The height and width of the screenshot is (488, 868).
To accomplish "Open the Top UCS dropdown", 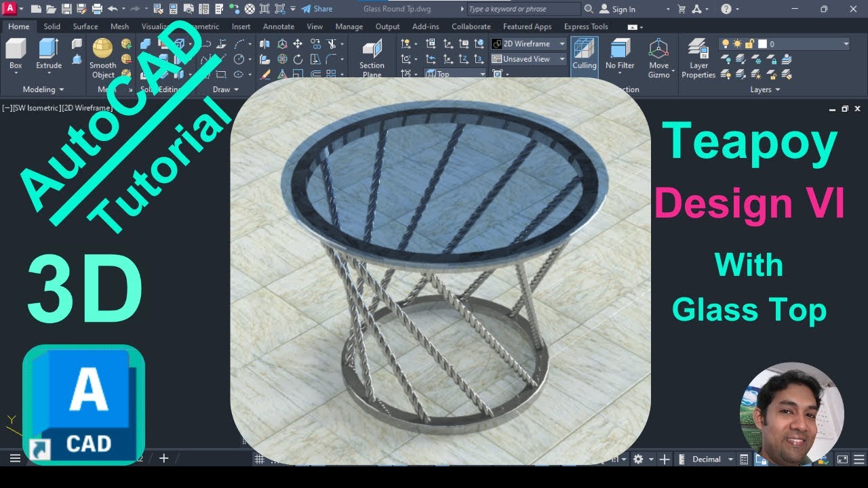I will pyautogui.click(x=456, y=74).
